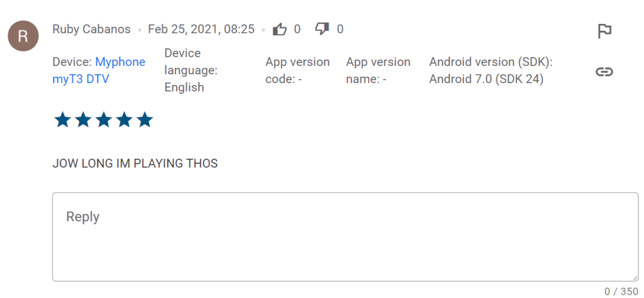Click the App version name field

coord(378,70)
